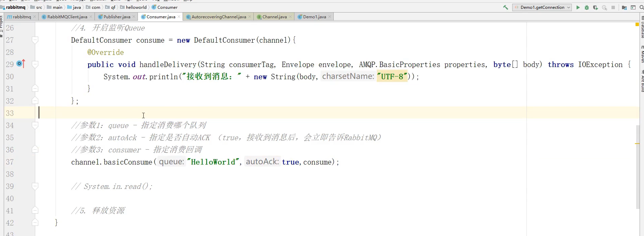Collapse the comment block starting at line 34
Viewport: 644px width, 236px height.
[35, 125]
